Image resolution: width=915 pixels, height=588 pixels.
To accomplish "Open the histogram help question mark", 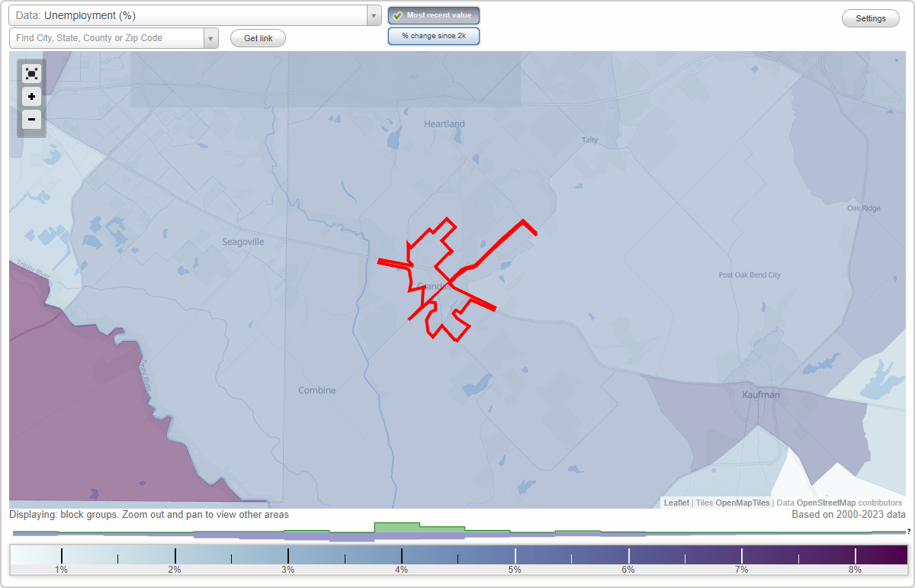I will pyautogui.click(x=909, y=531).
